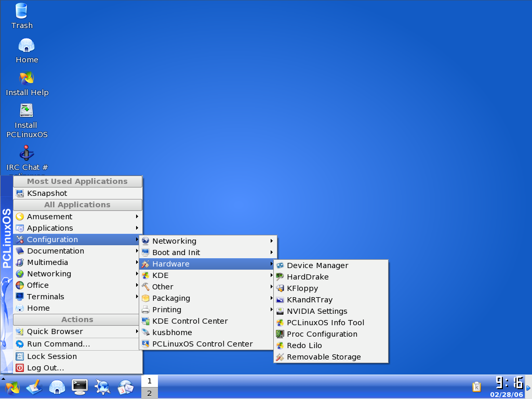532x399 pixels.
Task: Open Networking in the Configuration submenu
Action: point(208,241)
